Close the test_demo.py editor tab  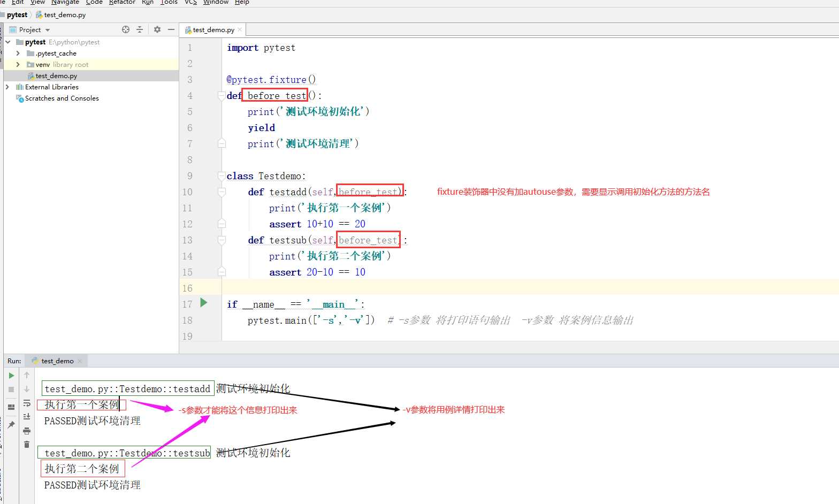coord(240,30)
